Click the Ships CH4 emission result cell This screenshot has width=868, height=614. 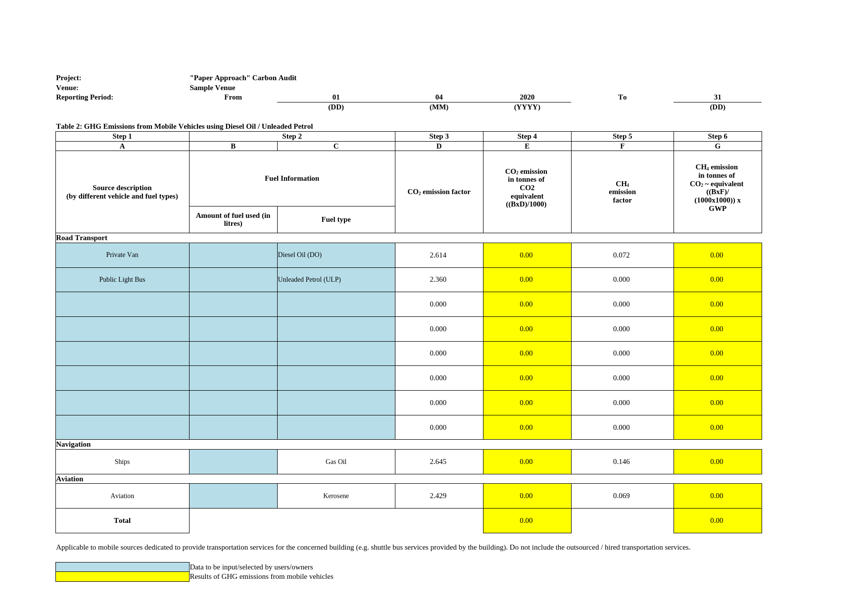pos(718,461)
